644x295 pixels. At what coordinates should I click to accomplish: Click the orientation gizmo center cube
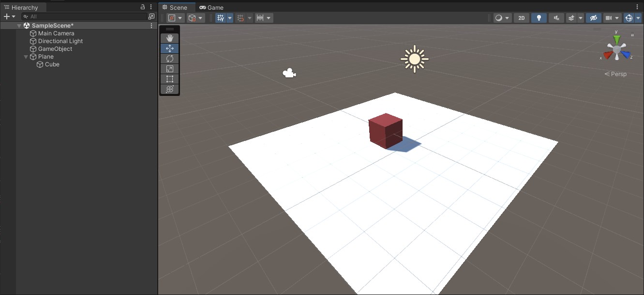(617, 49)
